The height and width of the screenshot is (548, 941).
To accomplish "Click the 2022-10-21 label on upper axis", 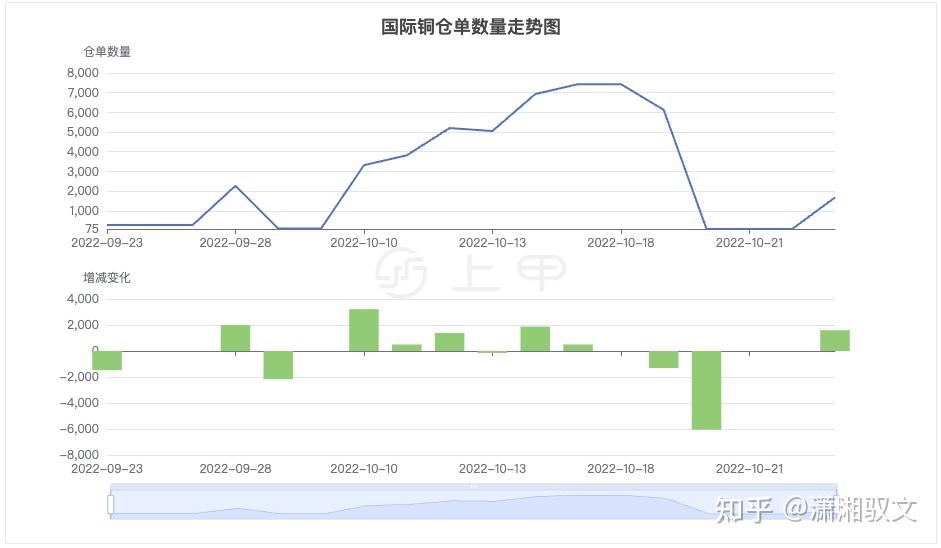I will point(749,242).
